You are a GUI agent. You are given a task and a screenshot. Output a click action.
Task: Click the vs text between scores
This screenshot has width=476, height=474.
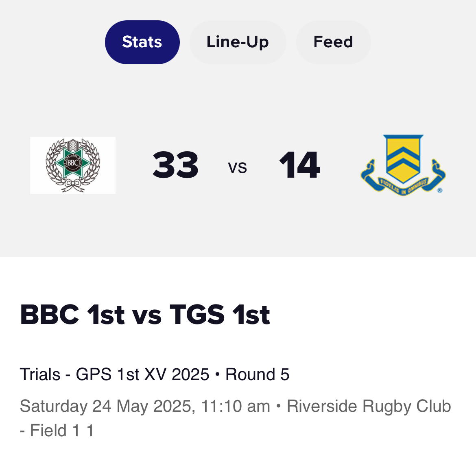pyautogui.click(x=238, y=167)
